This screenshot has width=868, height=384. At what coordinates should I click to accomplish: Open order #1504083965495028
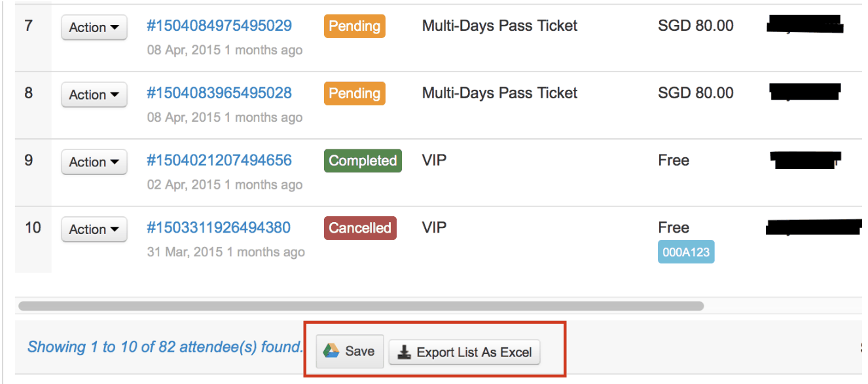[219, 93]
